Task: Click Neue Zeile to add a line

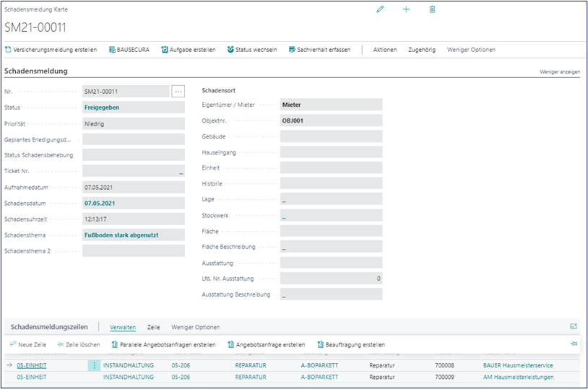Action: point(27,345)
